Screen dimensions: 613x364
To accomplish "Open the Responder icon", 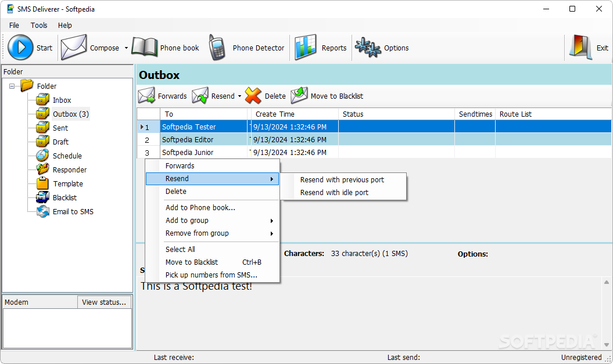I will pyautogui.click(x=42, y=170).
